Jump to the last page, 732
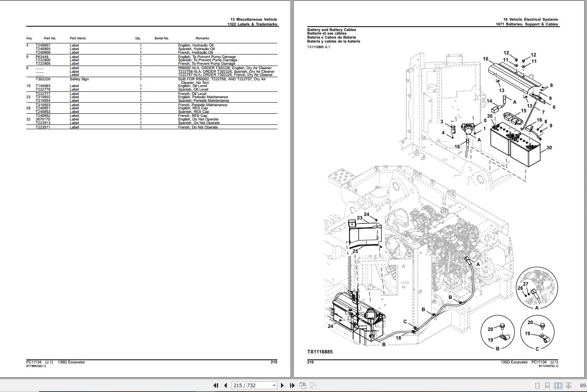The width and height of the screenshot is (587, 392). (292, 385)
